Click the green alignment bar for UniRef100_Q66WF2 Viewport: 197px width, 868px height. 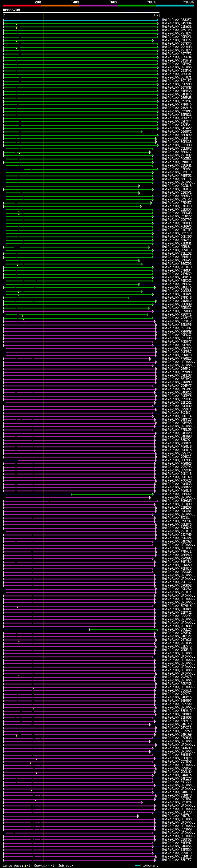73,132
